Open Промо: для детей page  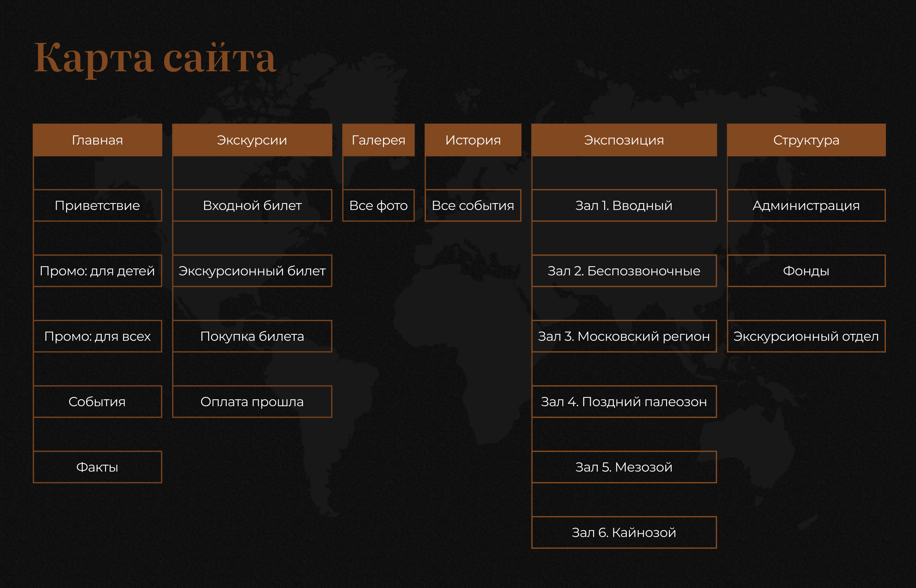point(97,271)
